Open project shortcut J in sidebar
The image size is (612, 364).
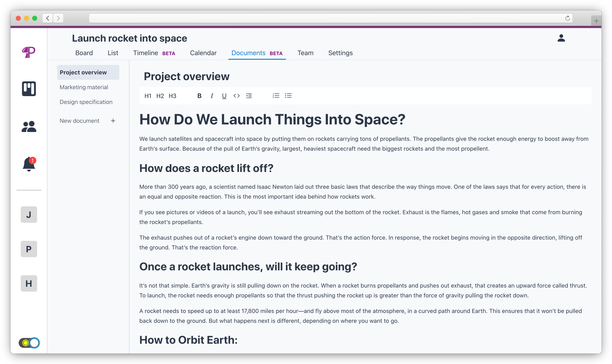[29, 215]
